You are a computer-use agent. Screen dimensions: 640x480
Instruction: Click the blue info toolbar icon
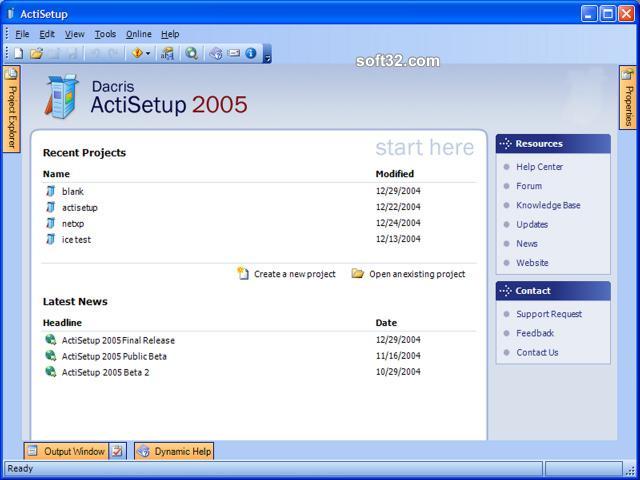point(251,53)
